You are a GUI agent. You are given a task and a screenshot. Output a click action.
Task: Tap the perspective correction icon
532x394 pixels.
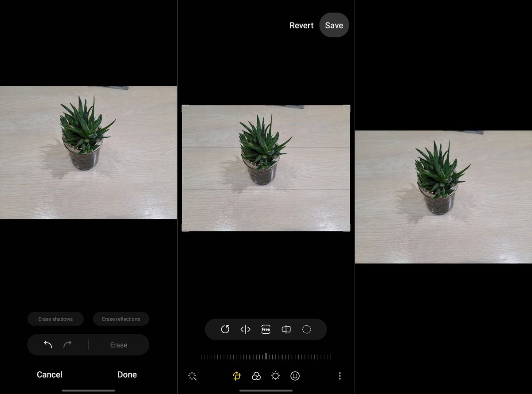click(245, 329)
